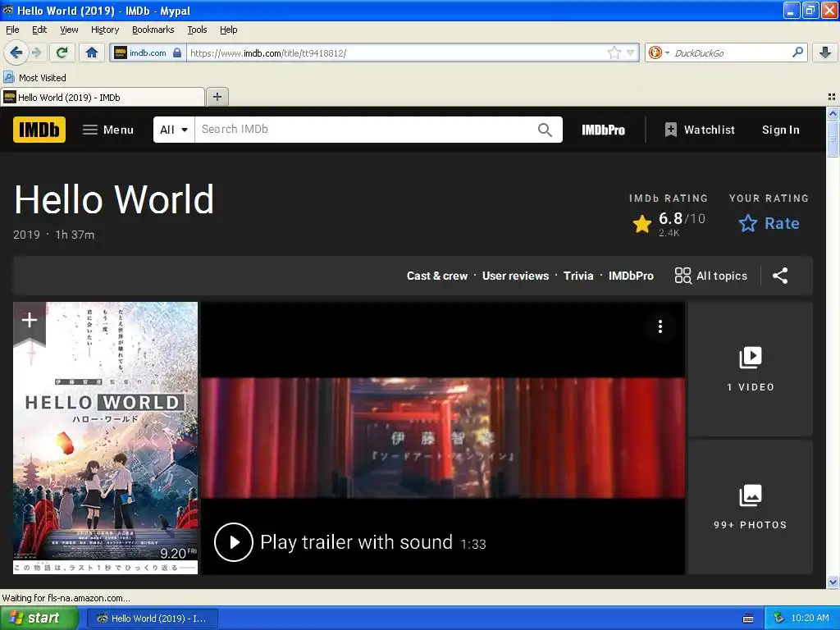840x630 pixels.
Task: Open the Help menu
Action: [x=228, y=30]
